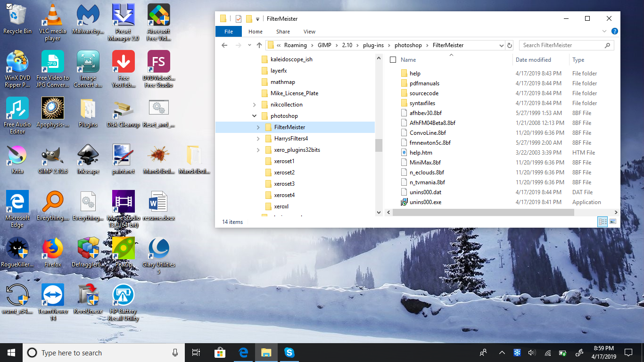Toggle the Properties quick access toolbar checkmark icon
Viewport: 644px width, 362px height.
[238, 19]
